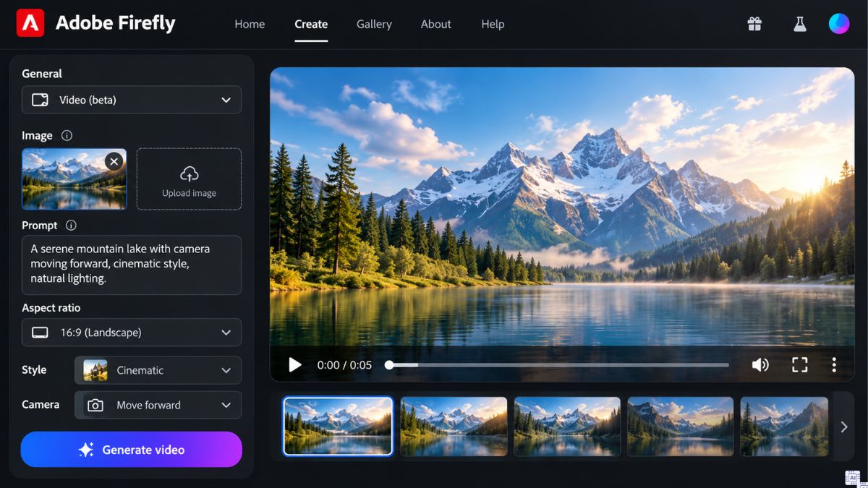Image resolution: width=868 pixels, height=488 pixels.
Task: Click the sparkle icon on Generate video
Action: pyautogui.click(x=86, y=450)
